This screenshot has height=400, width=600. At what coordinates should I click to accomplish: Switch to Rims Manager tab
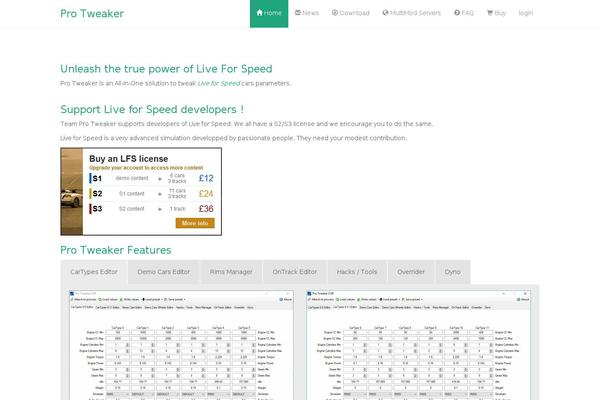(231, 272)
